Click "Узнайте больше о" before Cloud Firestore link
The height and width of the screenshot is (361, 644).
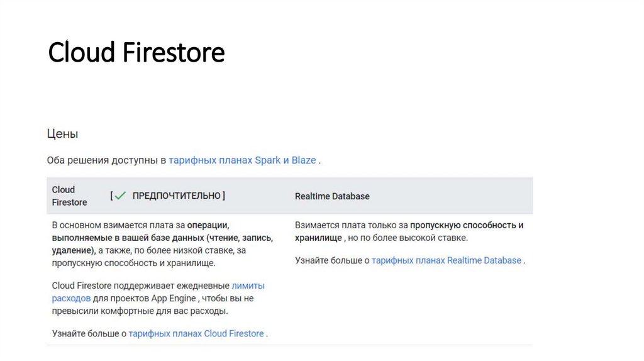[x=89, y=333]
